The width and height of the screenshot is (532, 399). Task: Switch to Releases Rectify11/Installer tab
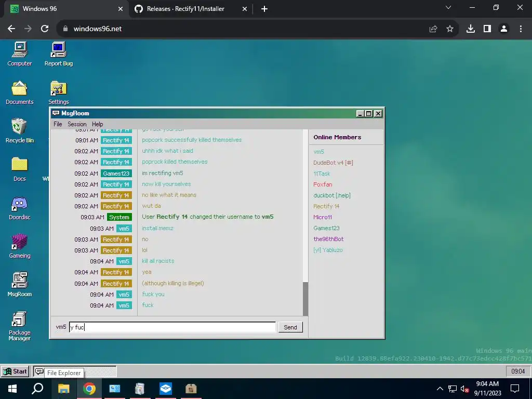pos(190,9)
